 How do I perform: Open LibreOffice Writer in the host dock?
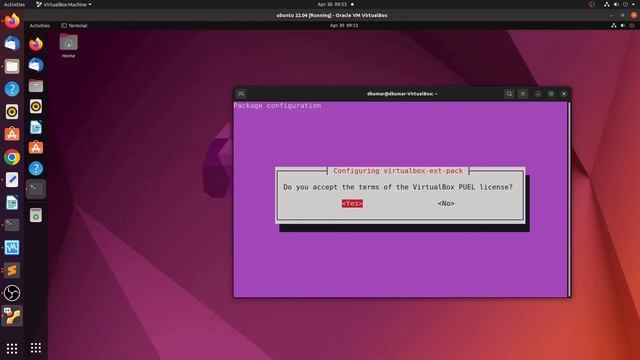point(12,202)
